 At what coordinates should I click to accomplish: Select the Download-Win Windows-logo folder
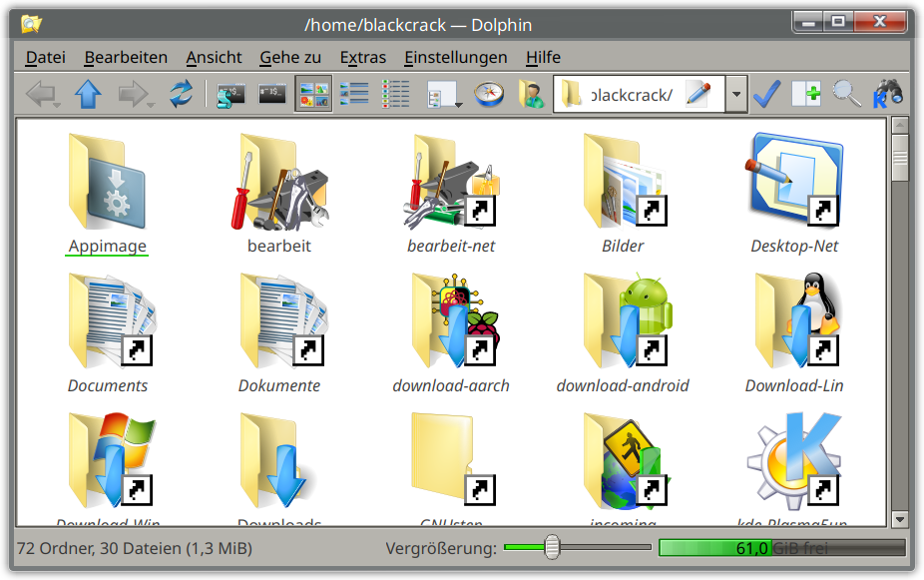point(111,460)
